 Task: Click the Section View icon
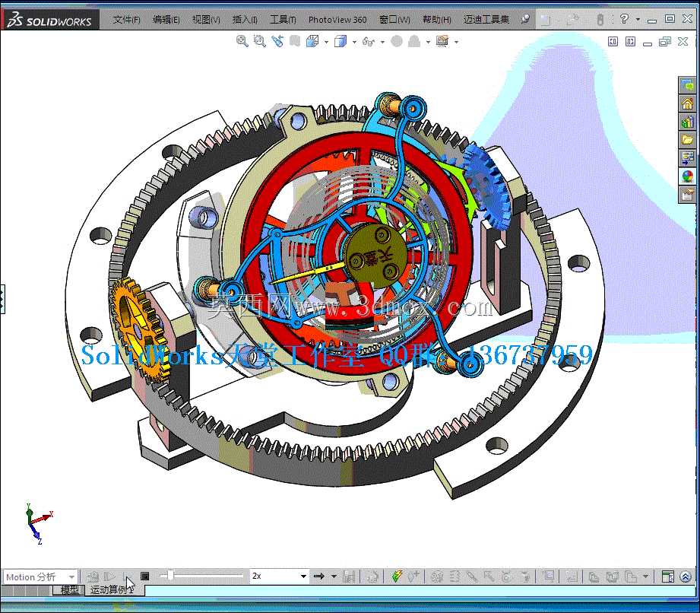(x=295, y=42)
